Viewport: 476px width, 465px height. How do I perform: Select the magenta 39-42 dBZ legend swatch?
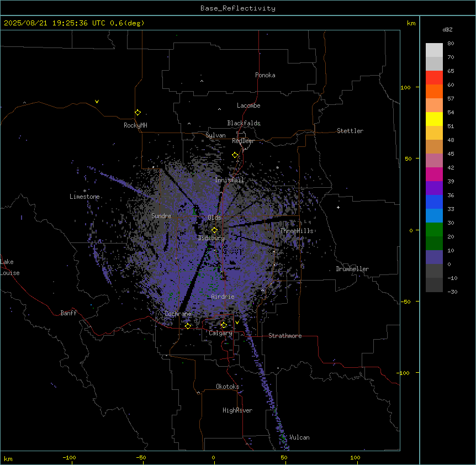tap(434, 175)
